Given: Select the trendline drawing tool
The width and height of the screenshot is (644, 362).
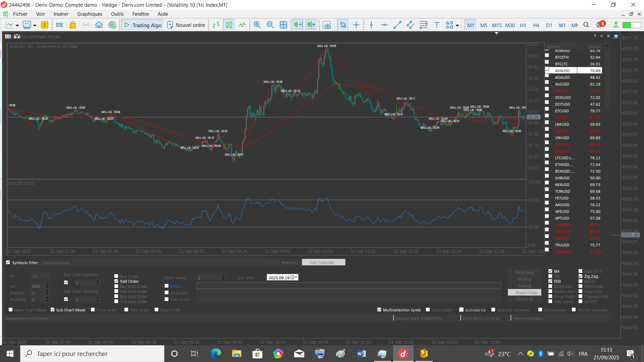Looking at the screenshot, I should [x=397, y=25].
